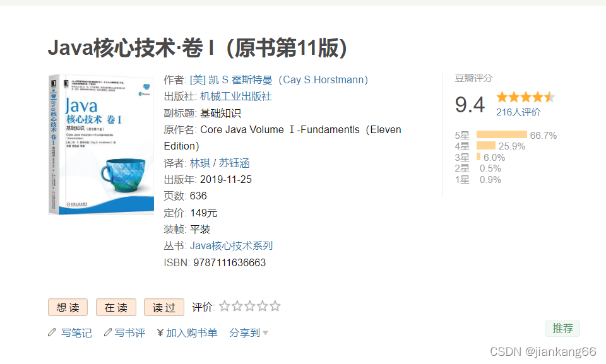Click the 66.7% five-star percentage
The width and height of the screenshot is (606, 364).
click(544, 136)
